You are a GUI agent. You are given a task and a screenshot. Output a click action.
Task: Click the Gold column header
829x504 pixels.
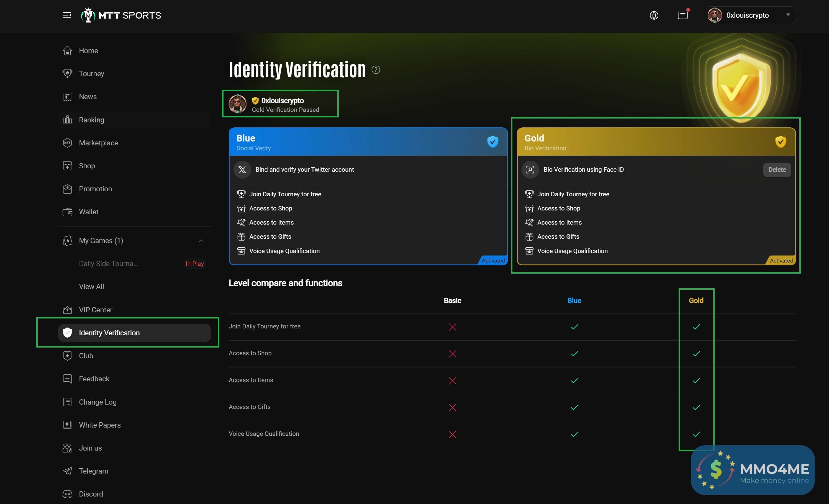coord(696,300)
